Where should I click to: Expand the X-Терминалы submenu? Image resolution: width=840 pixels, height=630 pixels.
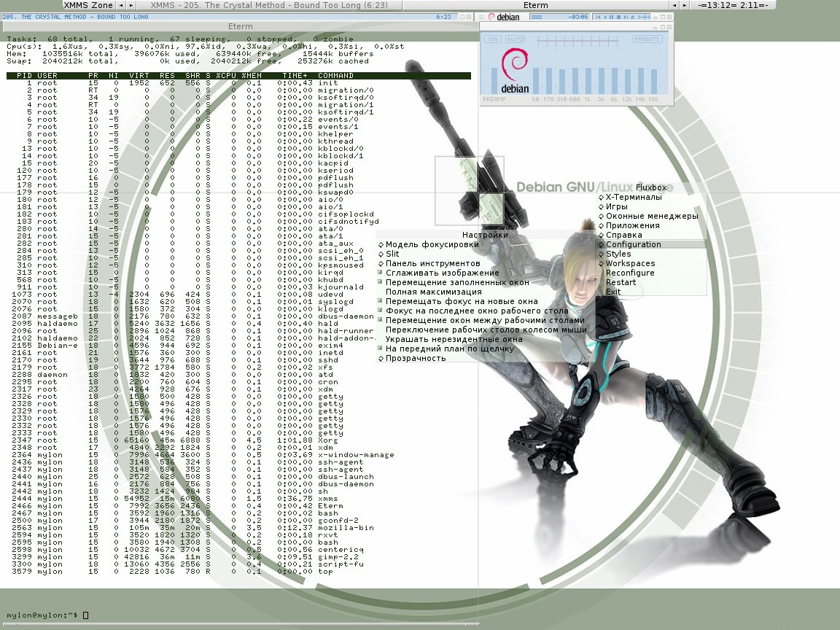pyautogui.click(x=651, y=197)
